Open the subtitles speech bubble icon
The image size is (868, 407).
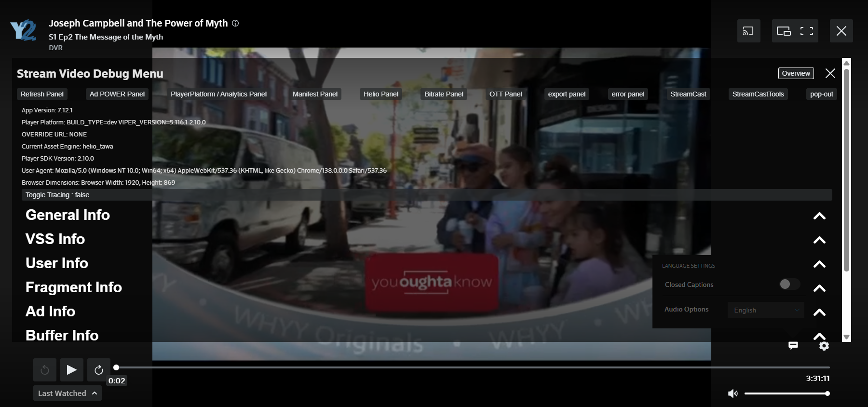point(793,345)
